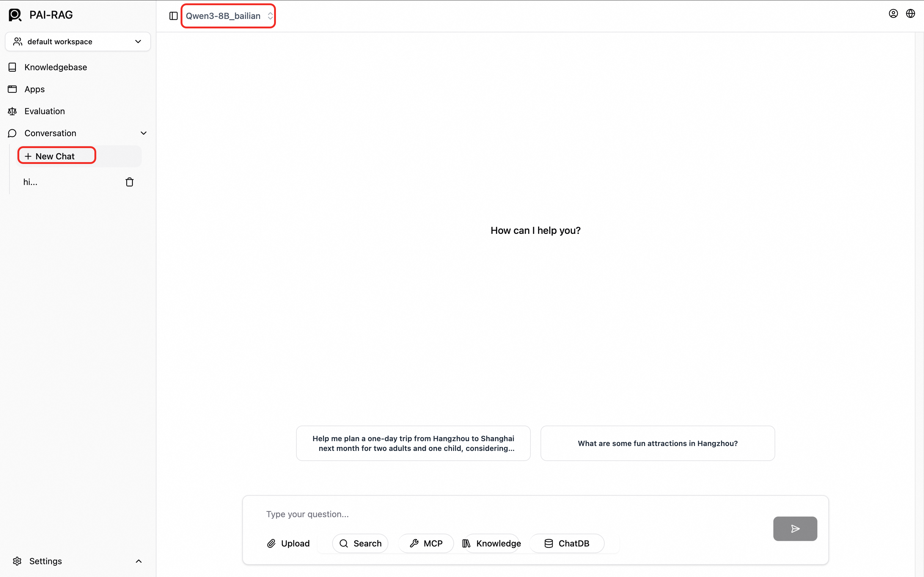
Task: Collapse the Conversation section chevron
Action: 144,133
